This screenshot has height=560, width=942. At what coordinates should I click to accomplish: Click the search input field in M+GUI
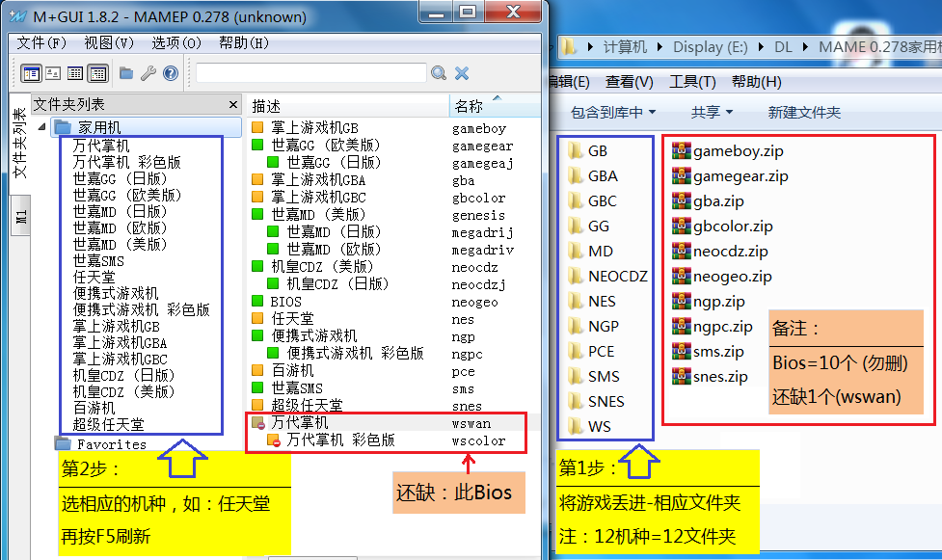click(x=311, y=73)
